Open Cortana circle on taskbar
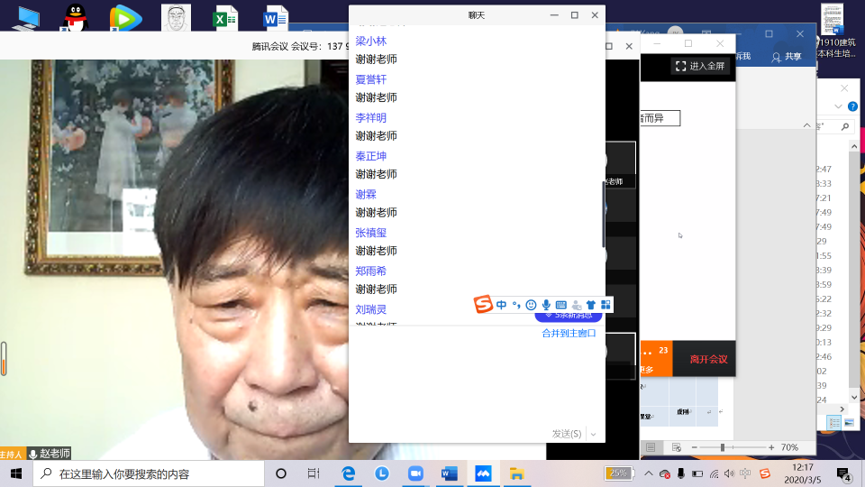The image size is (865, 487). pyautogui.click(x=281, y=474)
